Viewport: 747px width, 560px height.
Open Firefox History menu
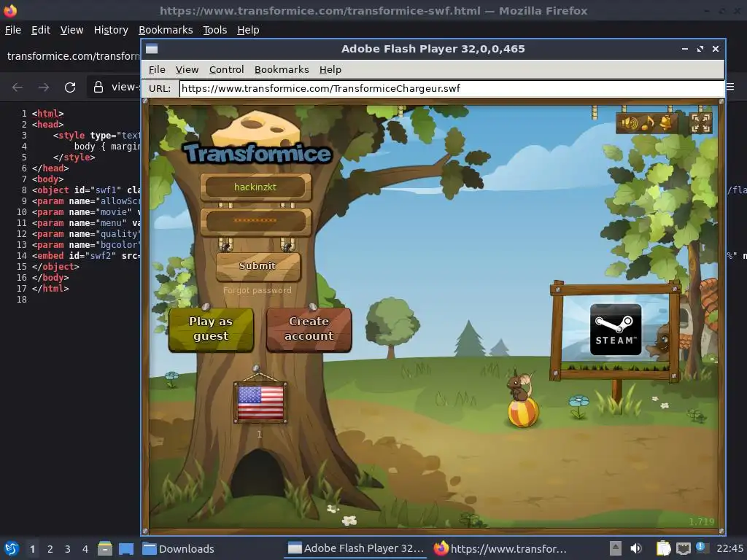coord(111,30)
